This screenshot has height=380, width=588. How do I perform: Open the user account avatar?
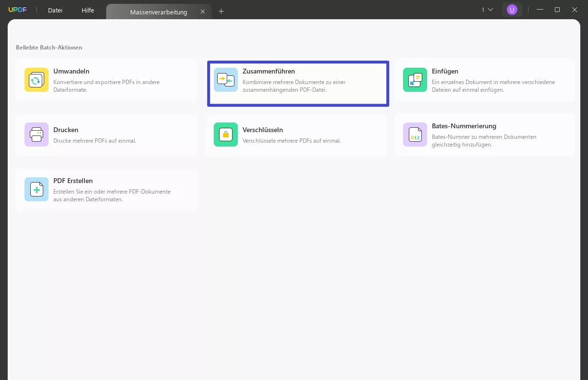[x=512, y=9]
